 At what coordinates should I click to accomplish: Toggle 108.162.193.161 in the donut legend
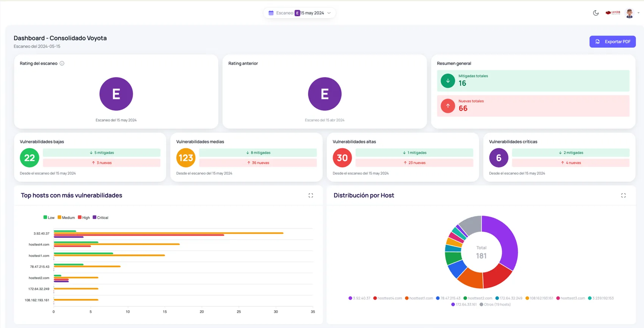tap(539, 298)
